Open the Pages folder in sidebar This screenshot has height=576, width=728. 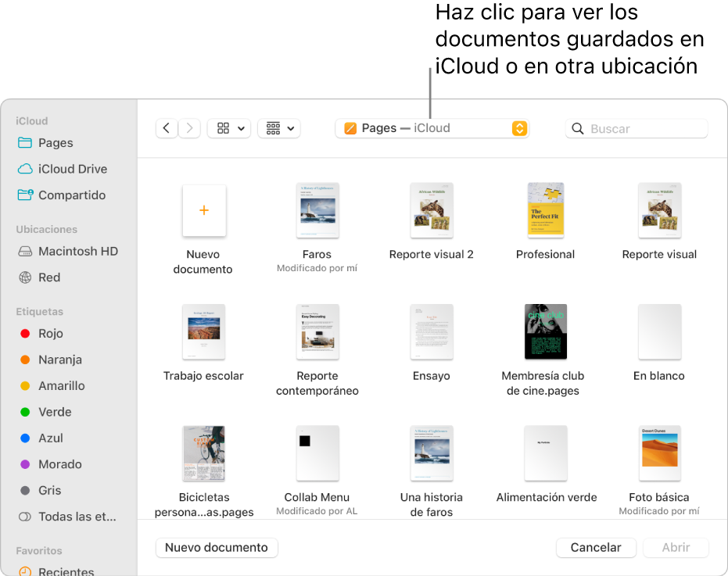coord(45,142)
